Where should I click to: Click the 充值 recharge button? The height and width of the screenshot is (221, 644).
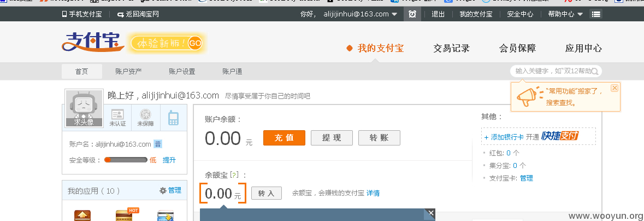[284, 138]
